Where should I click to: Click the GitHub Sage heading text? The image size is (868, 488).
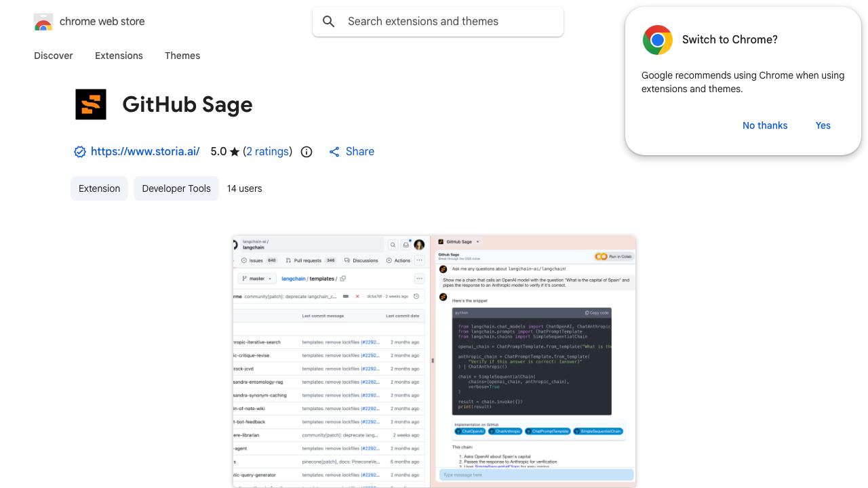point(187,104)
